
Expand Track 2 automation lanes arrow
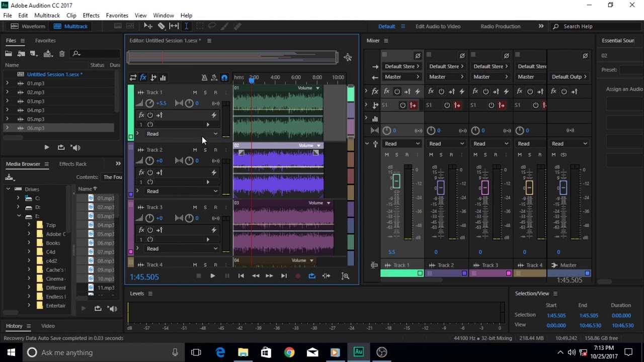(137, 191)
